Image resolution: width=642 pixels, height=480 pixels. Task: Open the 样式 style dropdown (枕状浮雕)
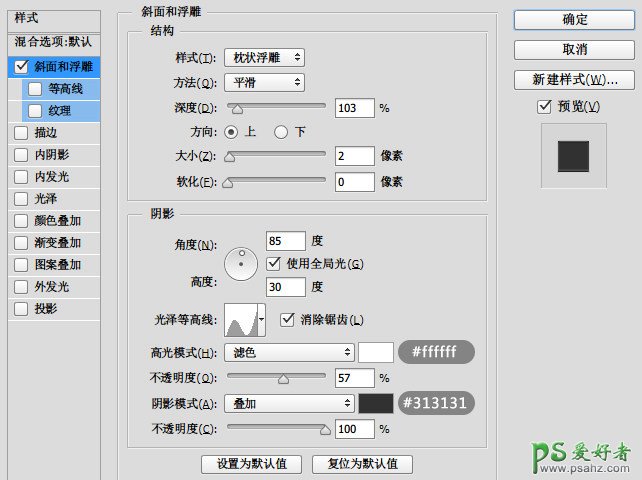(x=264, y=58)
